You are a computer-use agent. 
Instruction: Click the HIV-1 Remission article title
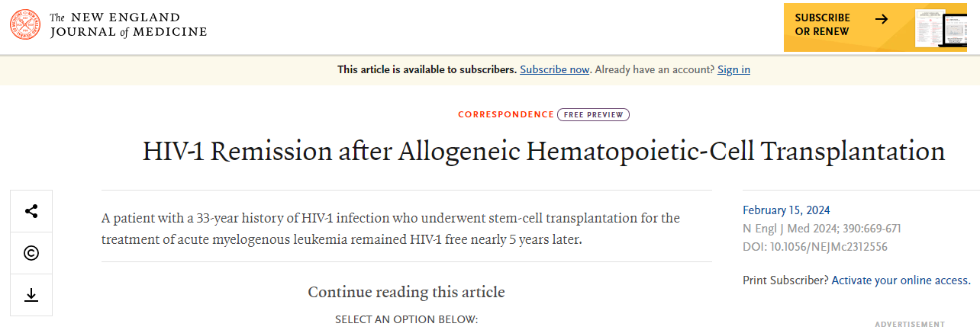[x=543, y=151]
